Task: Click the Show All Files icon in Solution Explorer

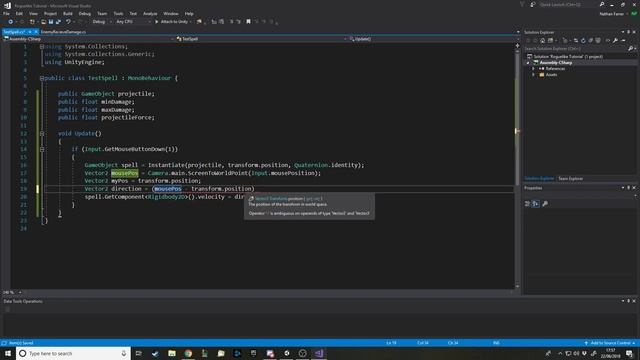Action: [x=598, y=40]
